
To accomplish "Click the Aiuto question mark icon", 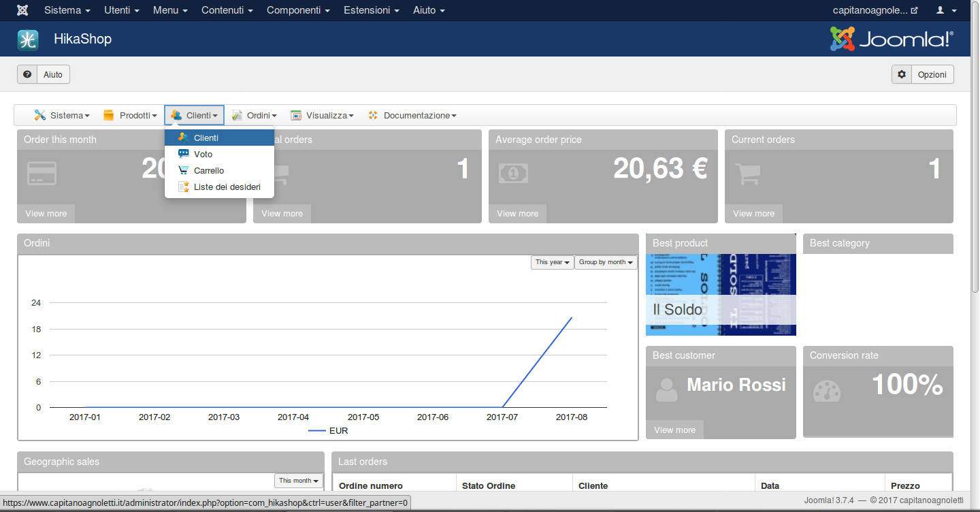I will [27, 74].
